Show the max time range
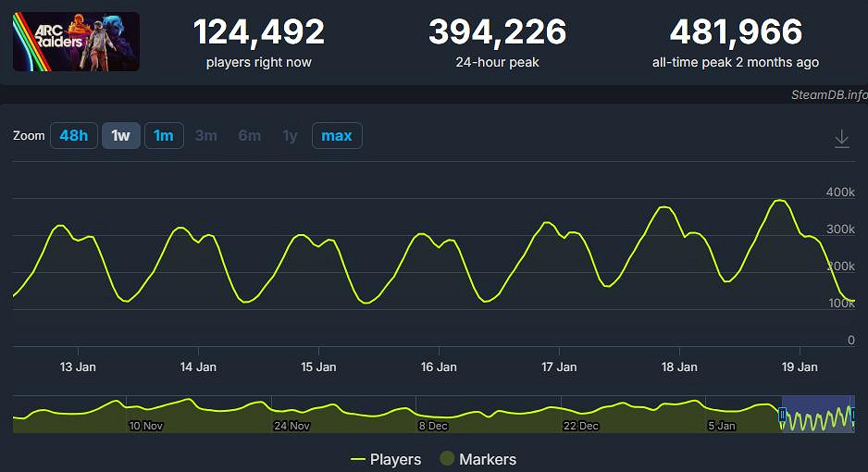The height and width of the screenshot is (472, 868). coord(336,136)
